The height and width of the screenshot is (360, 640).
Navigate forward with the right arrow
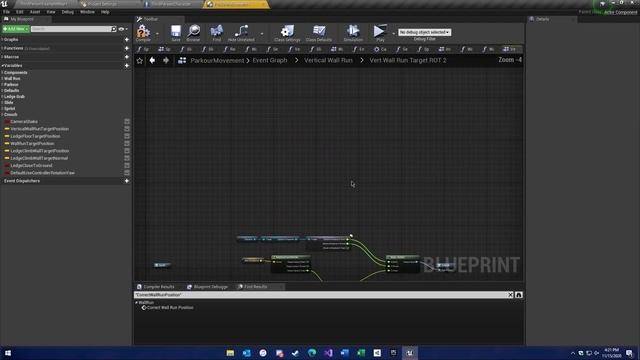166,60
